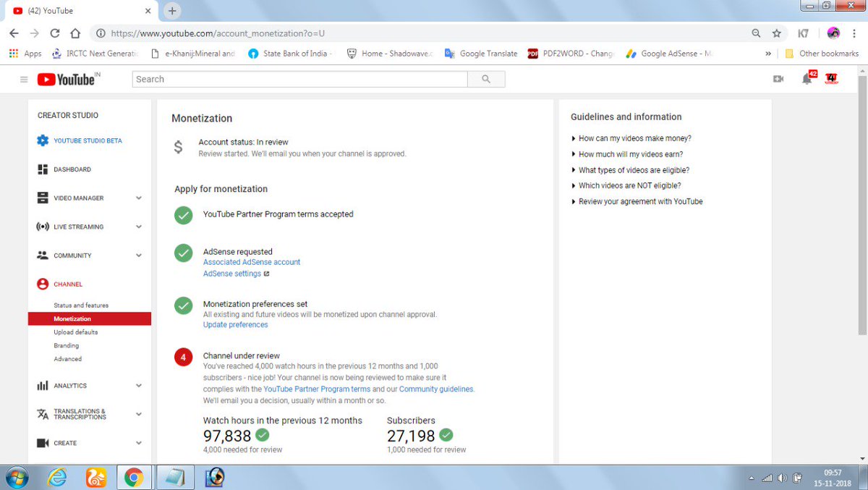This screenshot has width=868, height=490.
Task: Open Internet Explorer from the taskbar
Action: (x=57, y=478)
